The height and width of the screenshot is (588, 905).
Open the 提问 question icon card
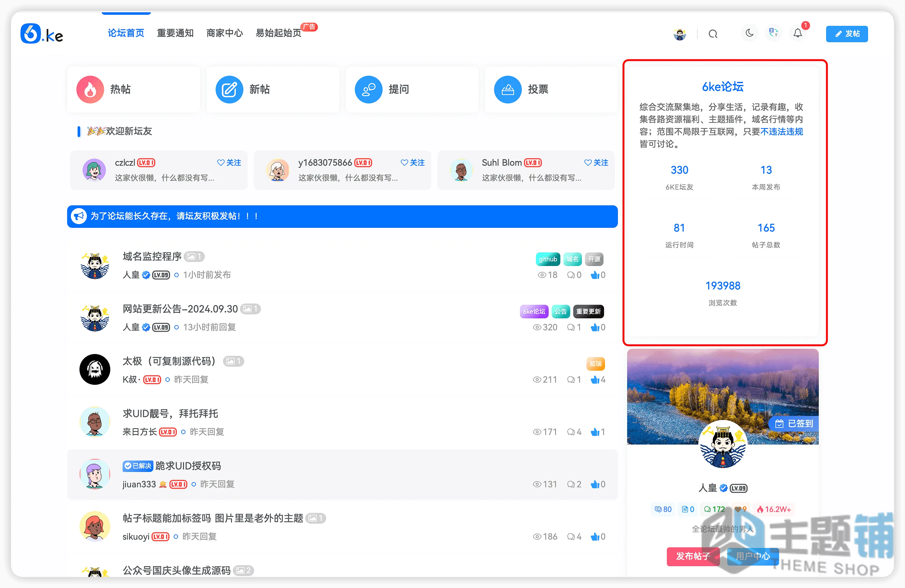412,89
